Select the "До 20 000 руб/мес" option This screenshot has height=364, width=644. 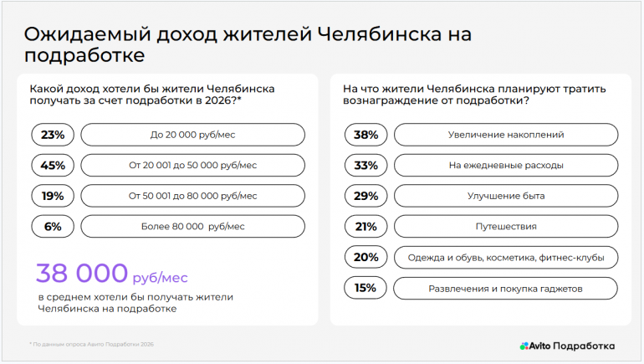point(193,135)
